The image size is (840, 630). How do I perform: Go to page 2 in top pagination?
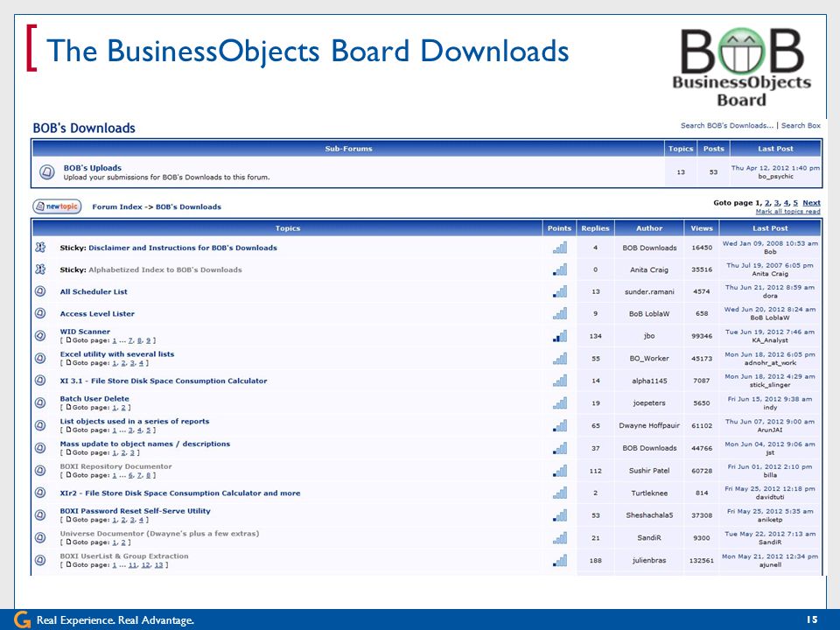coord(767,203)
